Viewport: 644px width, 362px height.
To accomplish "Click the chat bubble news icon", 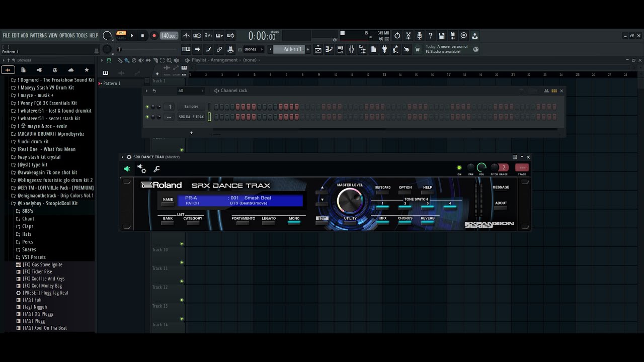I will tap(463, 36).
